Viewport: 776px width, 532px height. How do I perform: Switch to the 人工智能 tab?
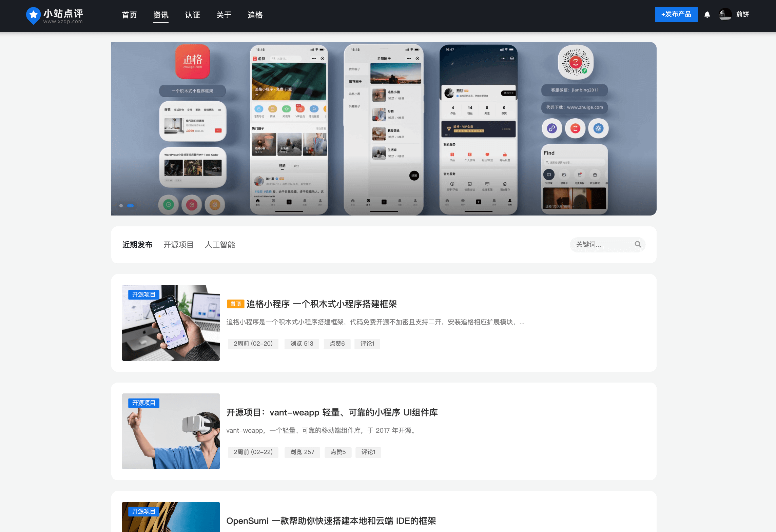pos(220,245)
